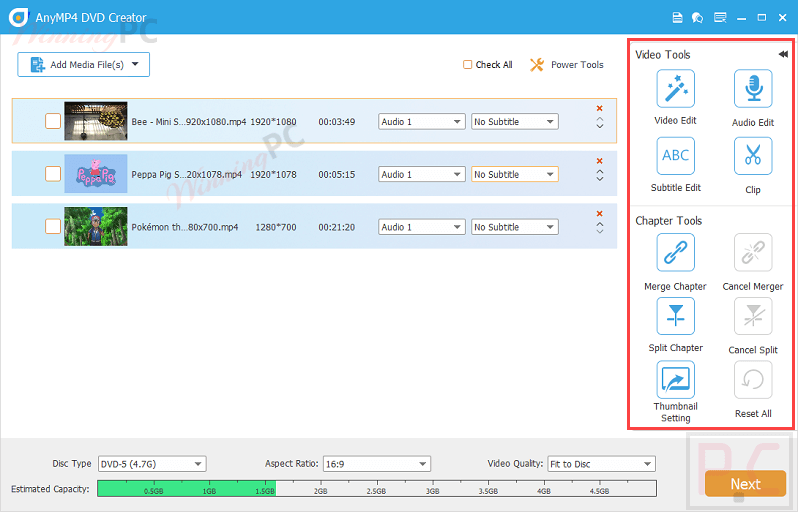Move the Peppa Pig video up in list
Viewport: 798px width, 512px height.
coord(600,172)
